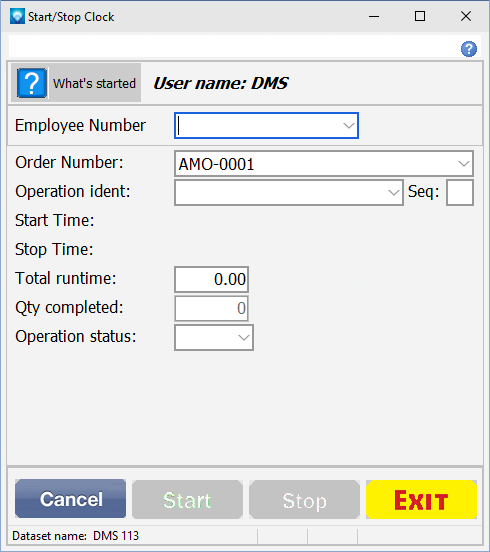Expand the Employee Number dropdown arrow

tap(348, 125)
